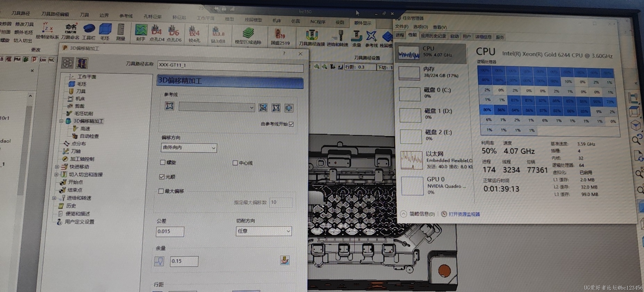Viewport: 644px width, 292px height.
Task: Collapse the 3D偏移精加工 tree node
Action: [x=61, y=121]
